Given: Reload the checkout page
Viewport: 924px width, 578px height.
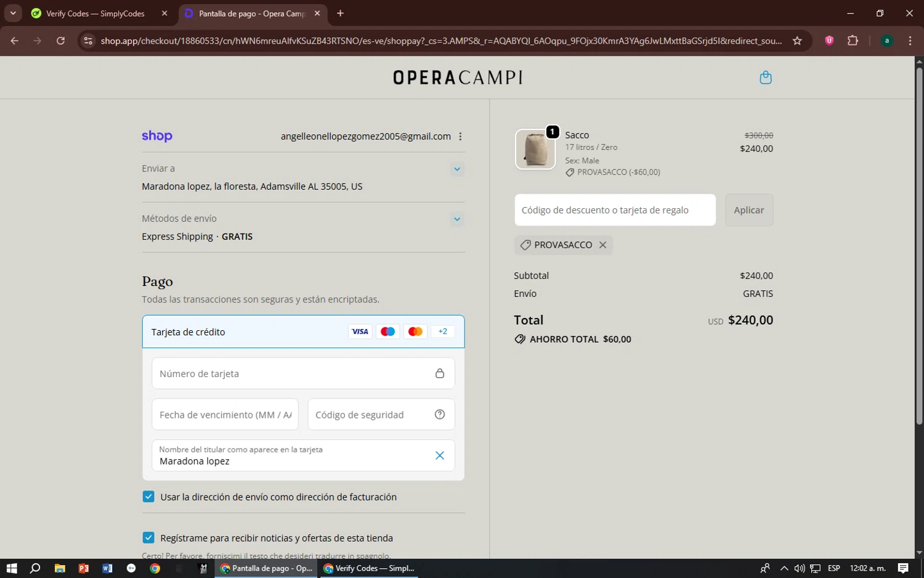Looking at the screenshot, I should click(x=60, y=41).
